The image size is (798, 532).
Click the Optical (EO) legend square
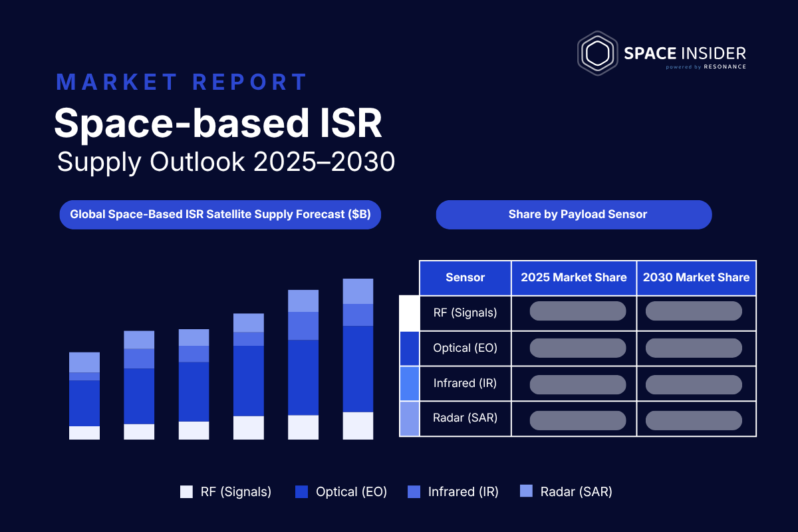point(301,492)
